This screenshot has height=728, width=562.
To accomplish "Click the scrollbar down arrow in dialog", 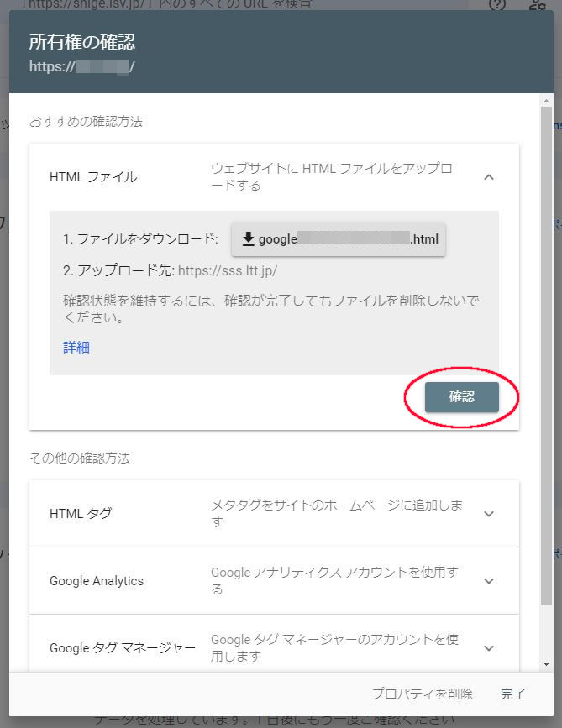I will (x=547, y=665).
